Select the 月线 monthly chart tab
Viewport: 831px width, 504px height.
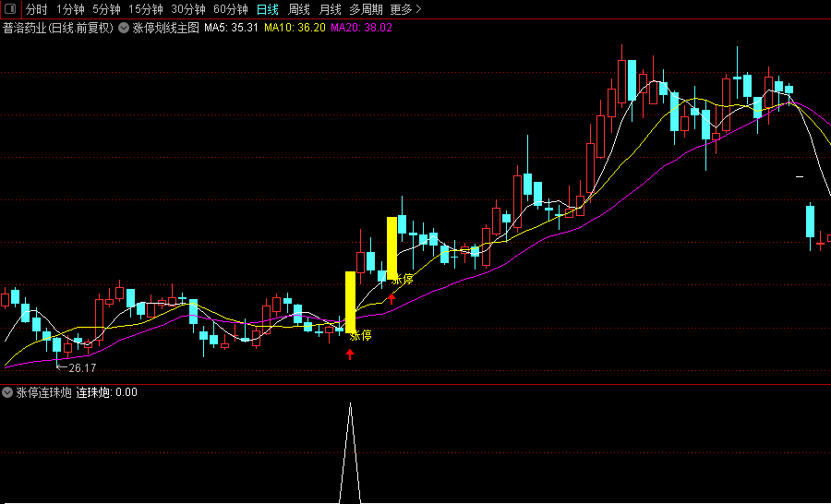click(331, 9)
